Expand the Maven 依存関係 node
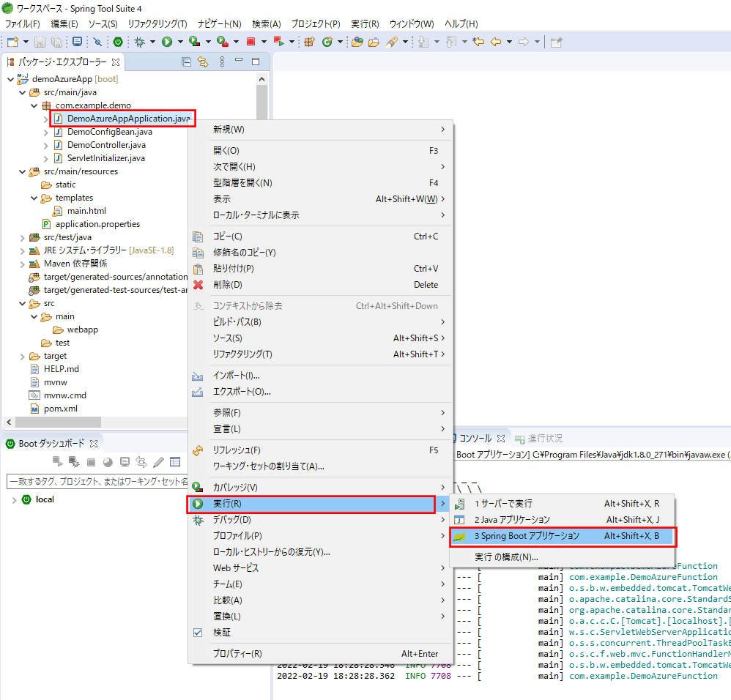 coord(22,264)
